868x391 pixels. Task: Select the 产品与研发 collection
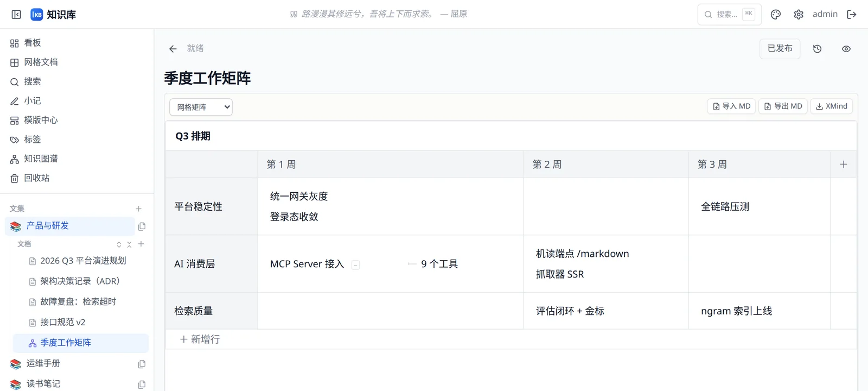click(69, 226)
